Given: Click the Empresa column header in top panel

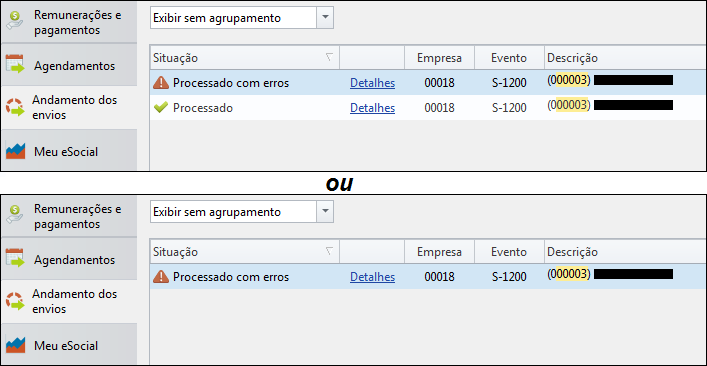Looking at the screenshot, I should coord(439,58).
